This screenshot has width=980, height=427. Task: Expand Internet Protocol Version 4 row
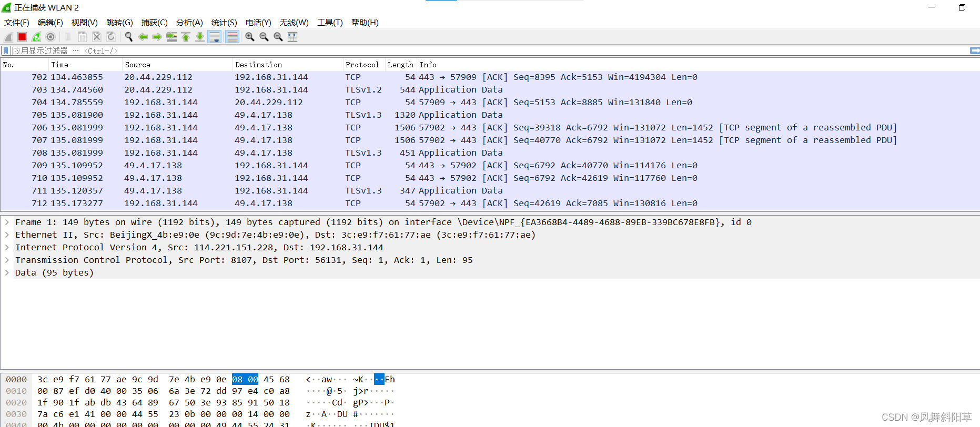tap(7, 247)
